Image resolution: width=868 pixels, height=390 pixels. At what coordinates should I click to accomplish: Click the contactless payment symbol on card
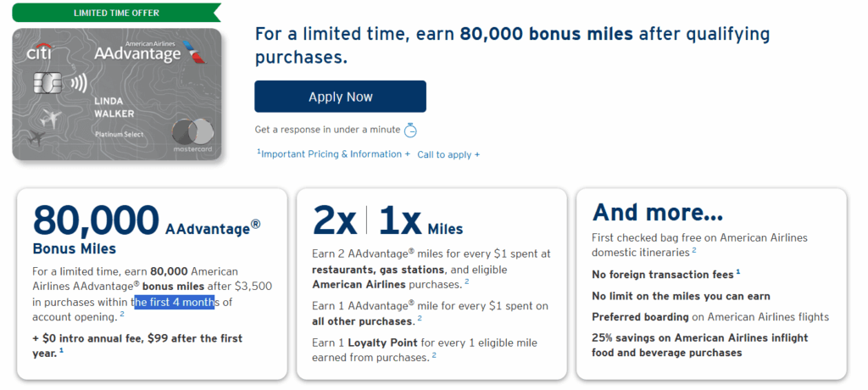click(x=78, y=84)
